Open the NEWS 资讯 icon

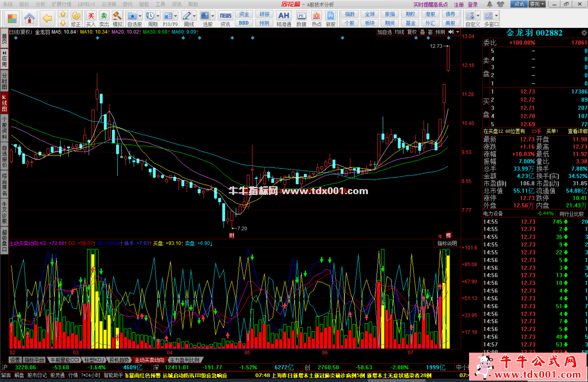point(225,18)
